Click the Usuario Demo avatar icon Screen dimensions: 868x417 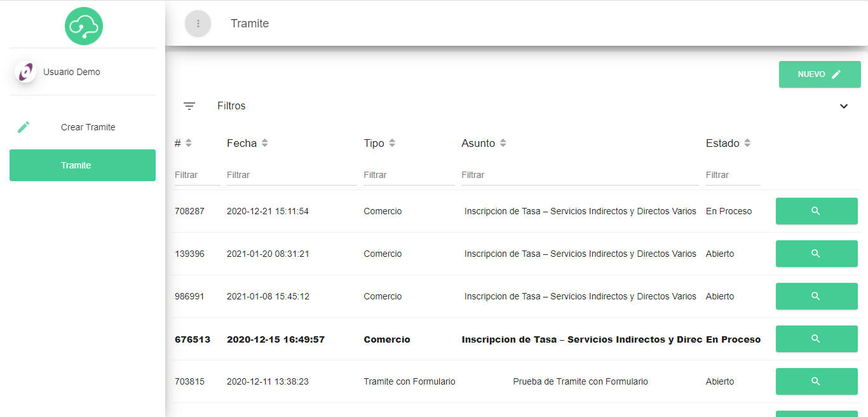(x=25, y=72)
